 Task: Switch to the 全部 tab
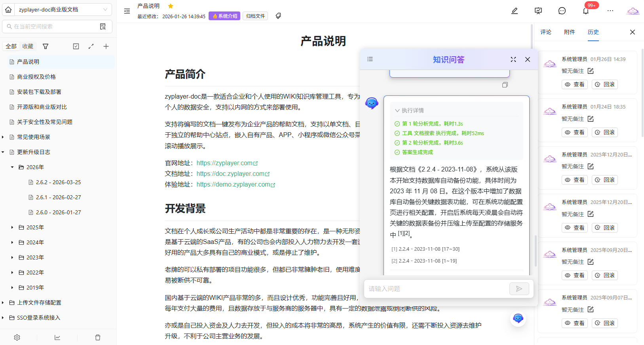(x=11, y=46)
